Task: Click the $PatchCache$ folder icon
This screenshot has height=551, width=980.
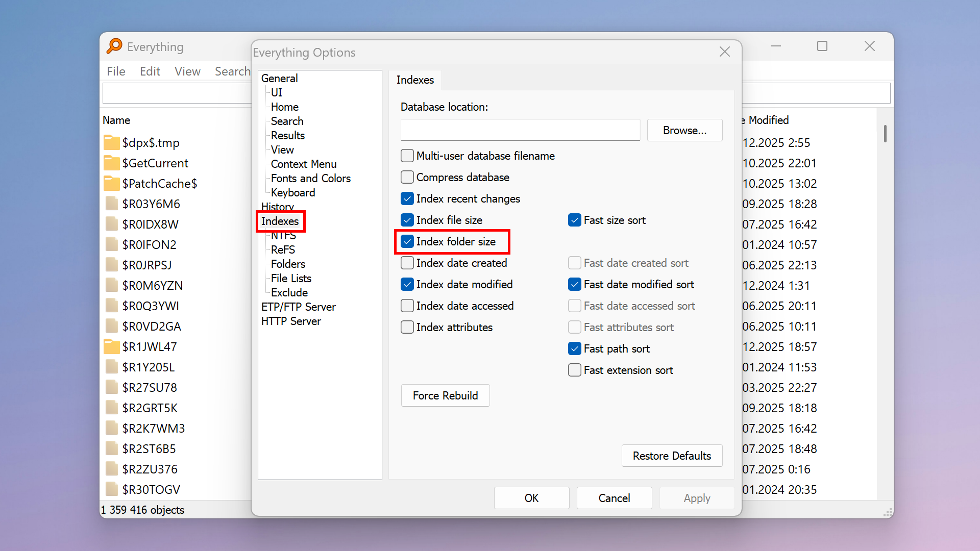Action: click(111, 183)
